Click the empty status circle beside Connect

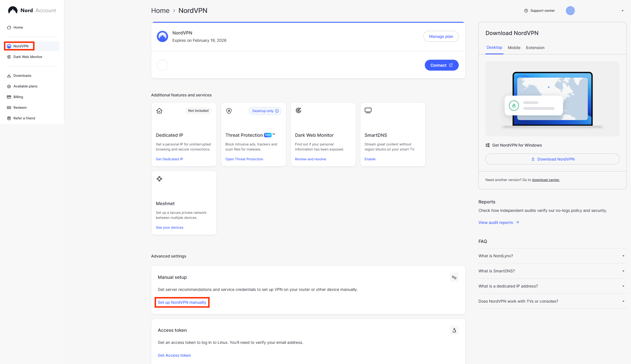click(x=162, y=65)
